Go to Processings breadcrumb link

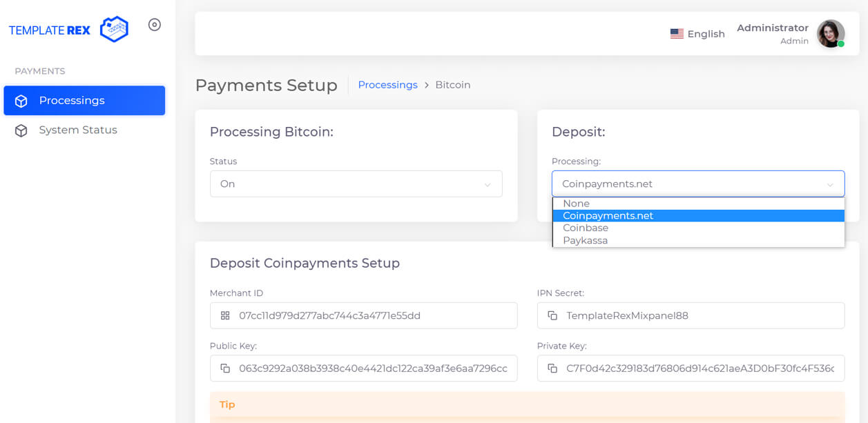coord(387,85)
